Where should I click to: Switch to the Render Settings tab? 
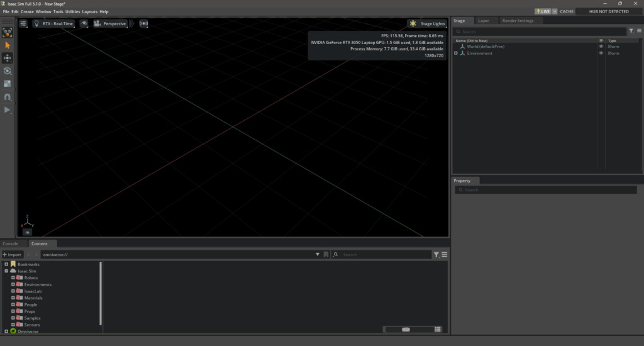tap(518, 21)
